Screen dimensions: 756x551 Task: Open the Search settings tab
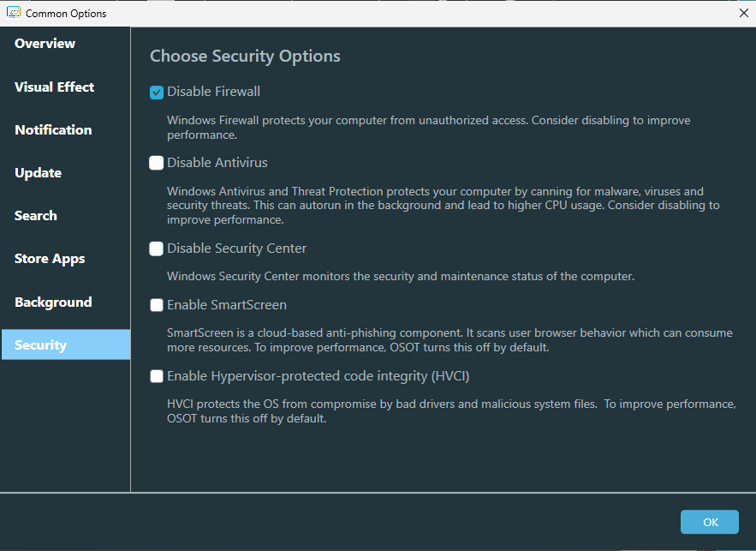pyautogui.click(x=36, y=216)
